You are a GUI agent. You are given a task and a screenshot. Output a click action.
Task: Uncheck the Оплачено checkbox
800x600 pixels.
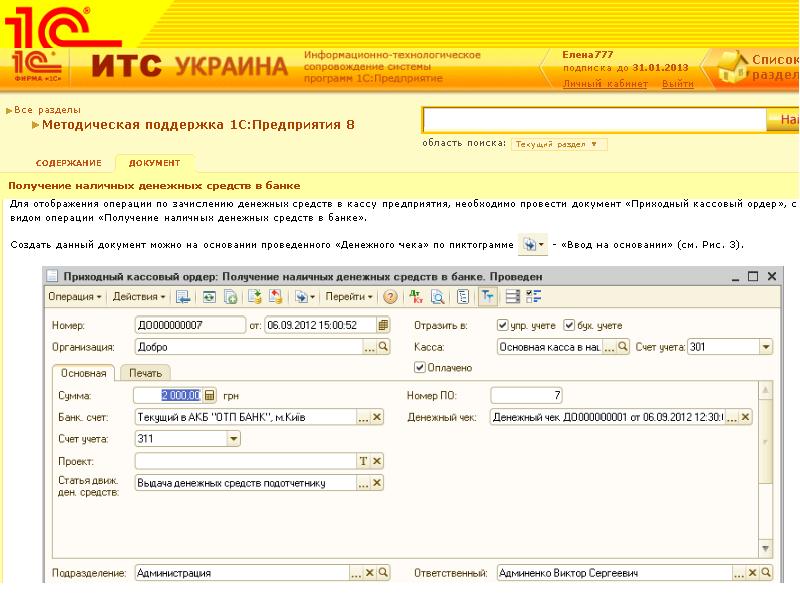tap(420, 367)
